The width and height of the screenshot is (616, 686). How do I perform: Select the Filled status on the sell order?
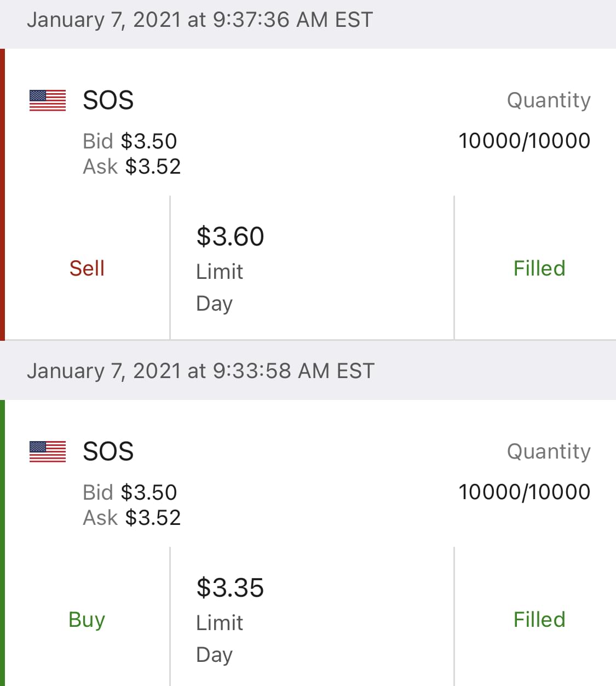click(539, 268)
